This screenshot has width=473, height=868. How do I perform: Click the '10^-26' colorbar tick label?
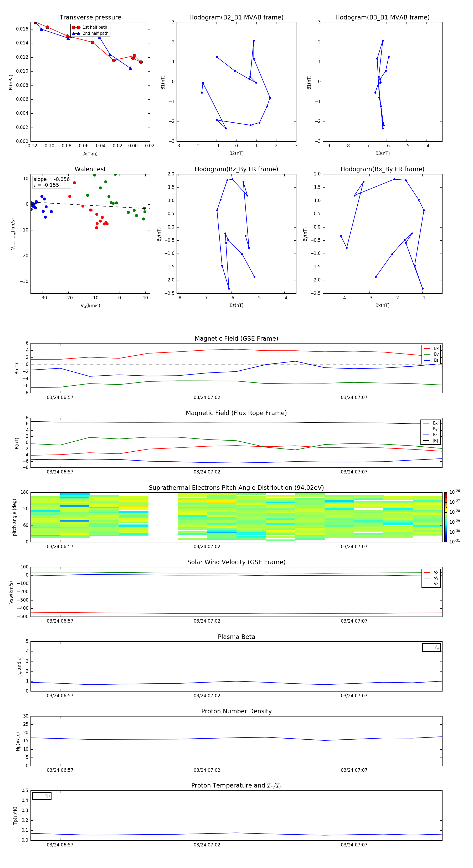(455, 492)
